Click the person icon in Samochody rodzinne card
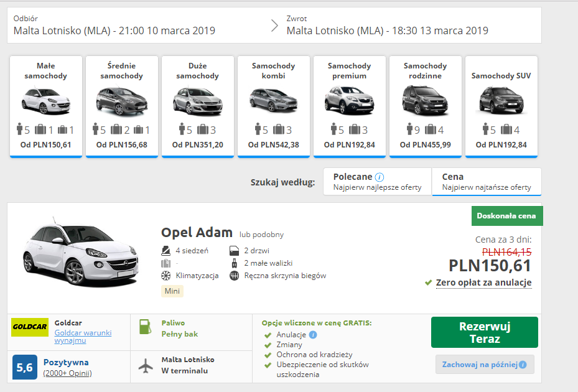This screenshot has height=392, width=578. pos(409,129)
